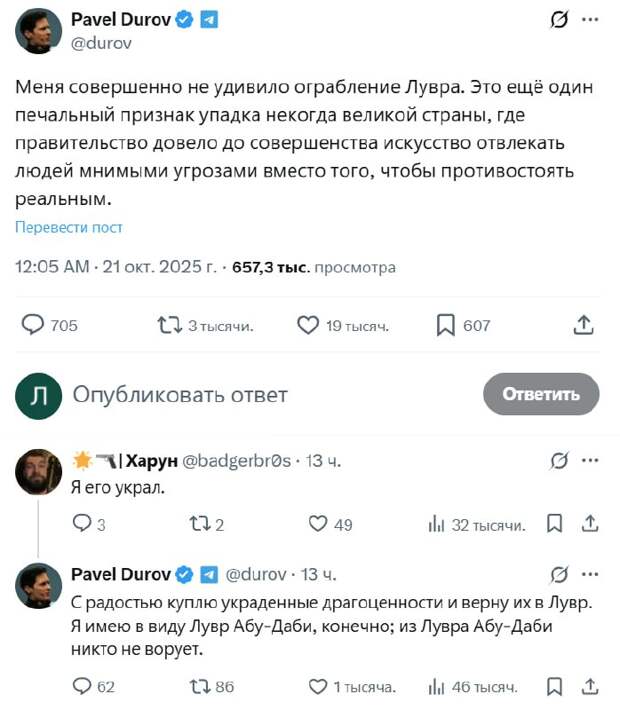Repost the main Louvre post
This screenshot has width=620, height=710.
(169, 325)
